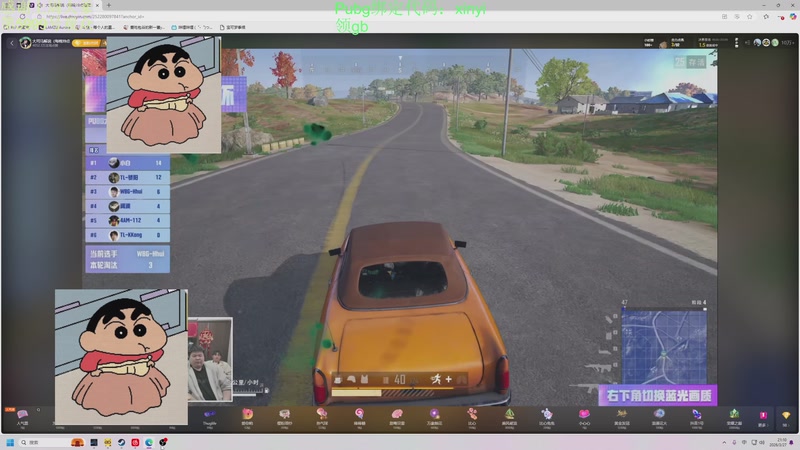This screenshot has width=800, height=450.
Task: Select leaderboard row #2 with score 12
Action: [128, 178]
